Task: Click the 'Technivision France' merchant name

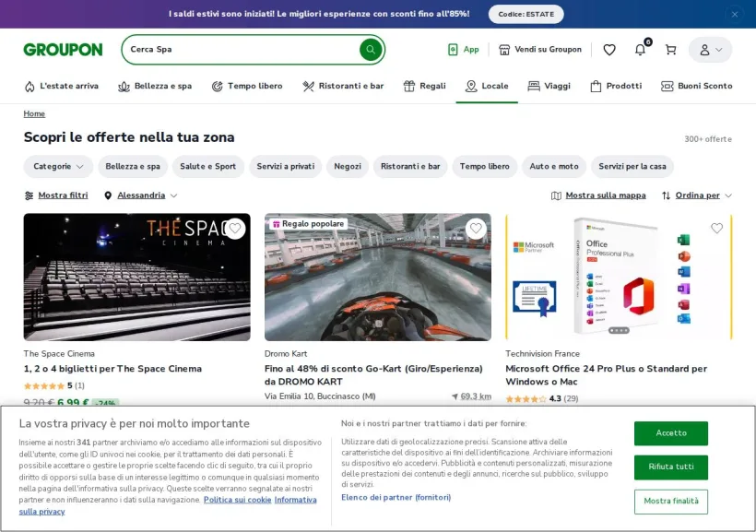Action: coord(542,353)
